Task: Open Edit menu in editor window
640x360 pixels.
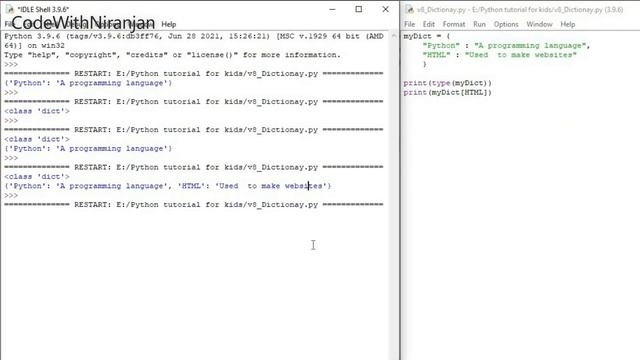Action: click(x=429, y=24)
